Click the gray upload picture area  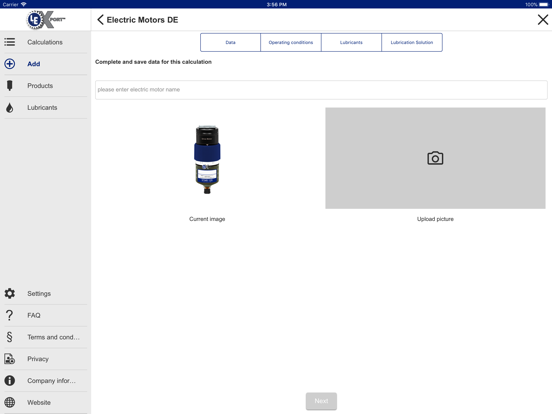coord(435,158)
